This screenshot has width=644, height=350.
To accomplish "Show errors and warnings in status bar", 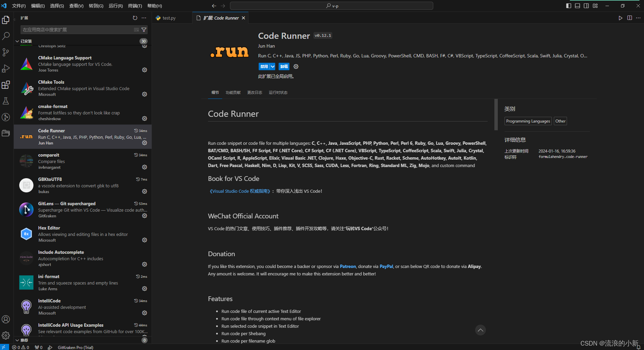I will click(x=21, y=347).
